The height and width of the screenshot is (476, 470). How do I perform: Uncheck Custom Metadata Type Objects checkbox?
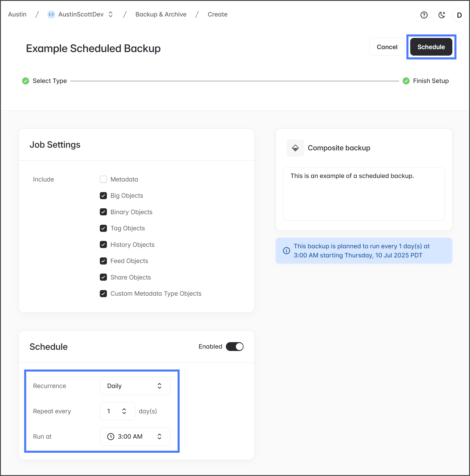click(103, 294)
